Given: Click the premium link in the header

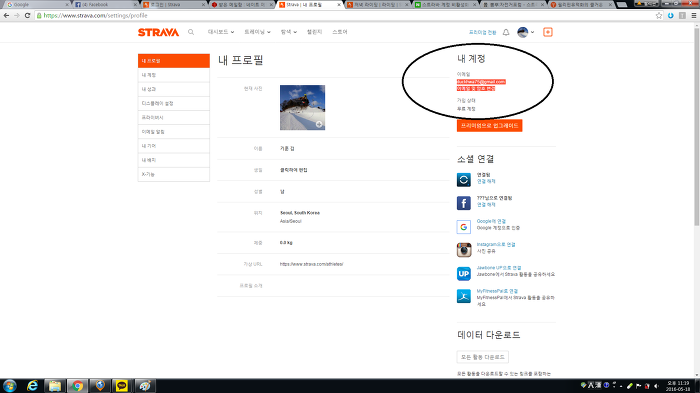Looking at the screenshot, I should point(483,32).
